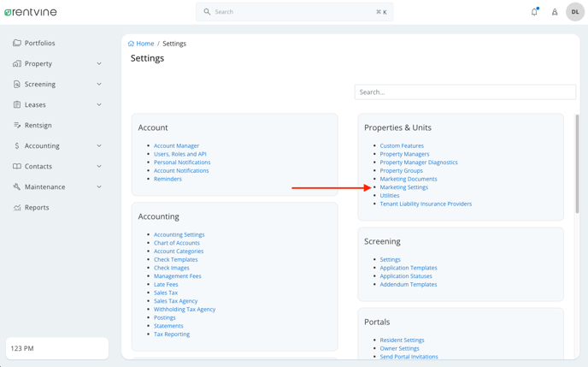Click the Portfolios icon in sidebar

pos(17,43)
